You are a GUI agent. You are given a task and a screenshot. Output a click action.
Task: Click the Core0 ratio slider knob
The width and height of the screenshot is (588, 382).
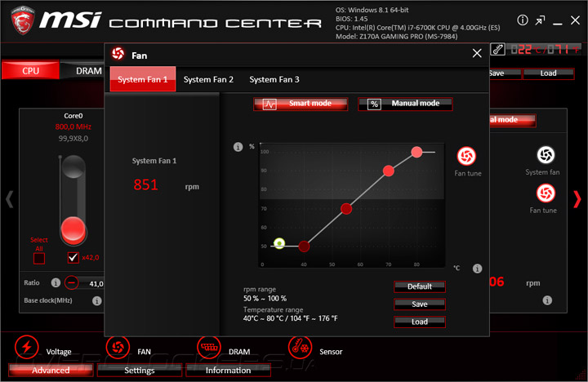73,229
